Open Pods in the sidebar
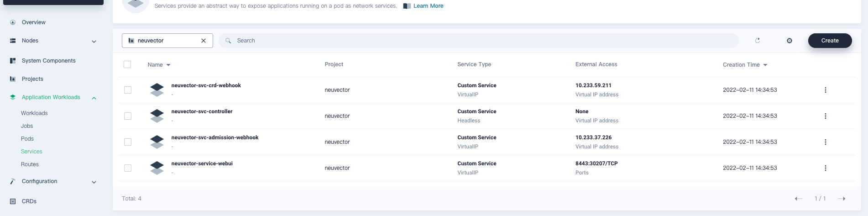This screenshot has height=216, width=868. tap(27, 139)
